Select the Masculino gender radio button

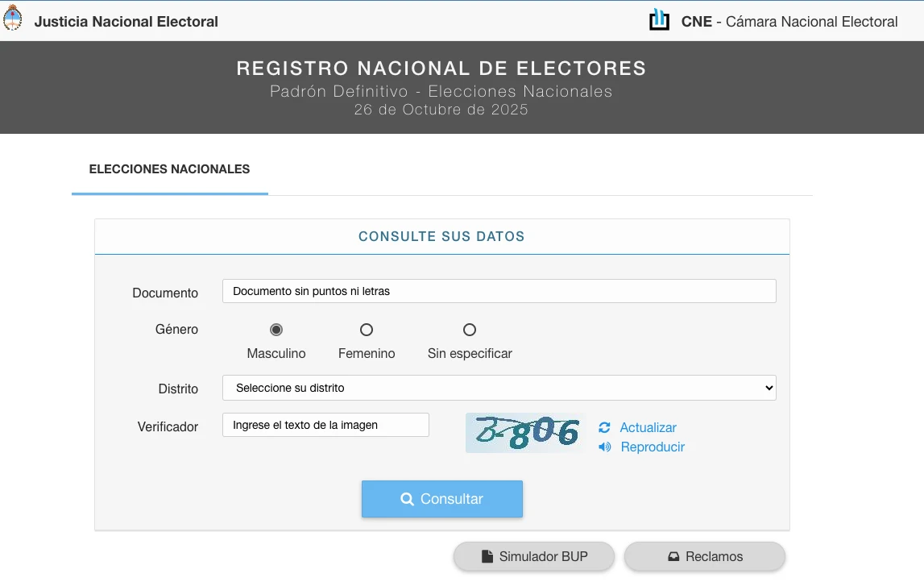[276, 330]
